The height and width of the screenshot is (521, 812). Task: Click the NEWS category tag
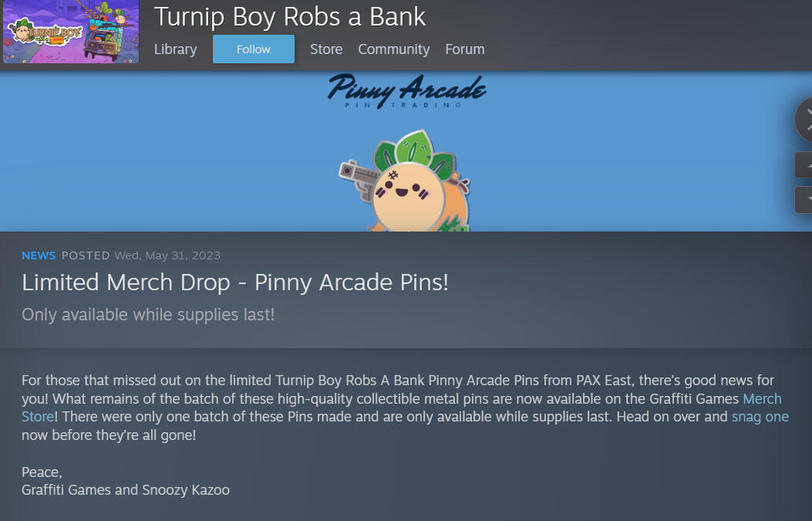[x=39, y=255]
